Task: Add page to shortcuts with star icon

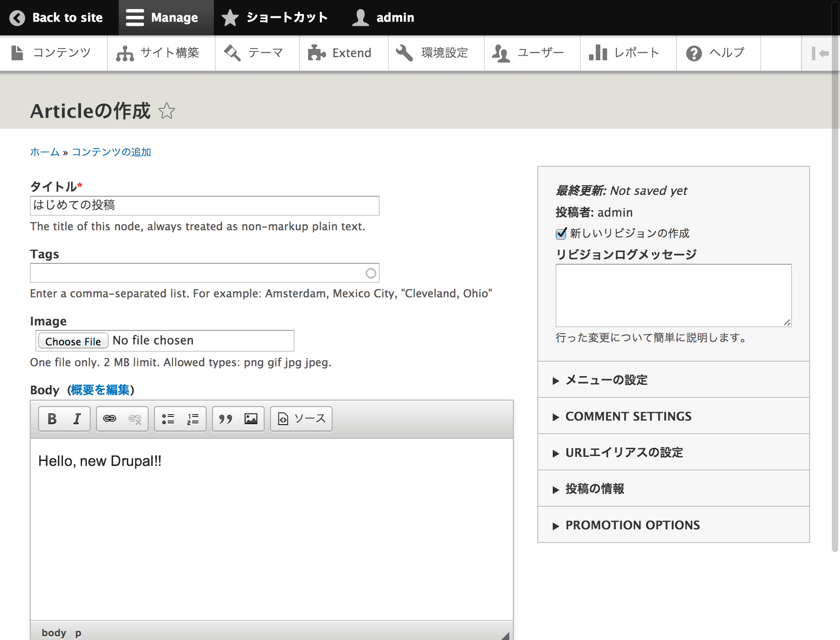Action: pyautogui.click(x=167, y=111)
